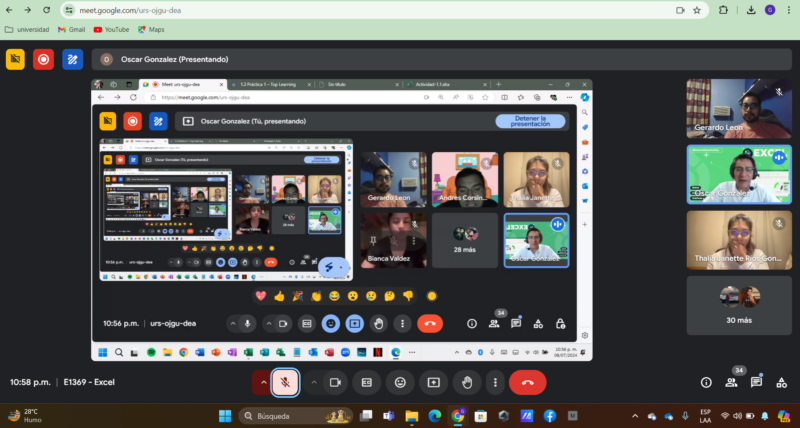Enable closed captions in Meet bottom bar
Image resolution: width=800 pixels, height=428 pixels.
point(367,383)
